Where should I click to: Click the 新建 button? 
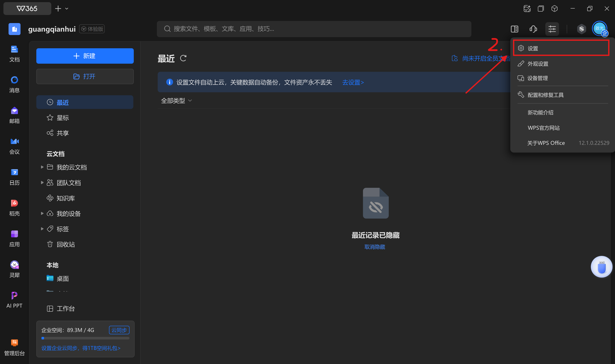[x=85, y=56]
